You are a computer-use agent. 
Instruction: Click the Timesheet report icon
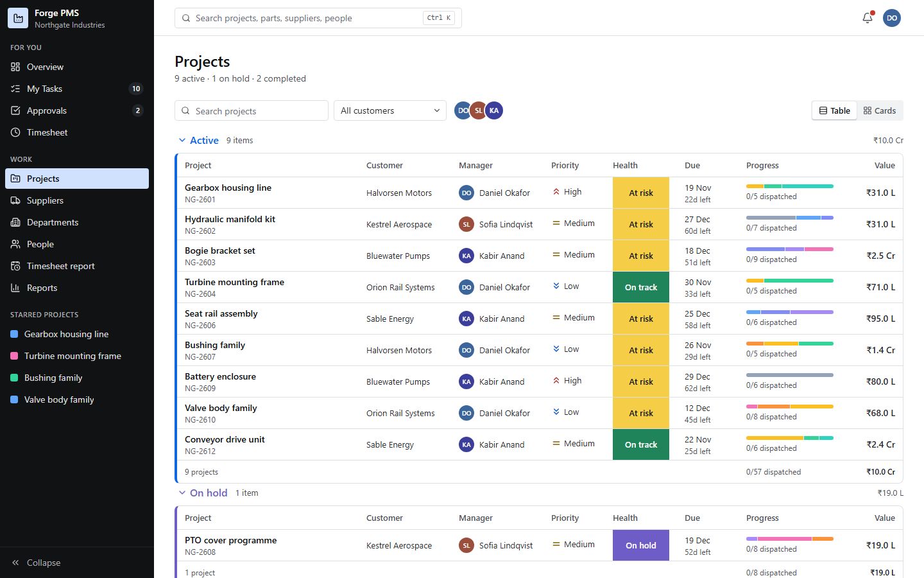(x=15, y=266)
